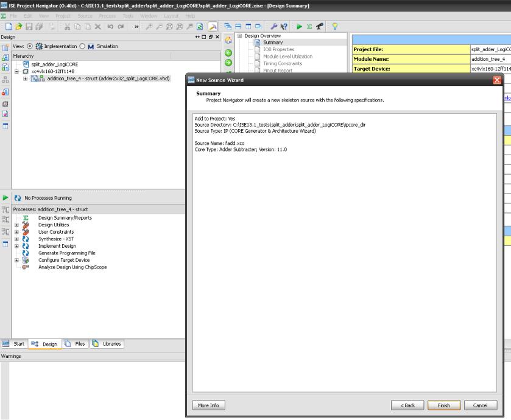Open the File menu
This screenshot has width=511, height=420.
coord(13,16)
